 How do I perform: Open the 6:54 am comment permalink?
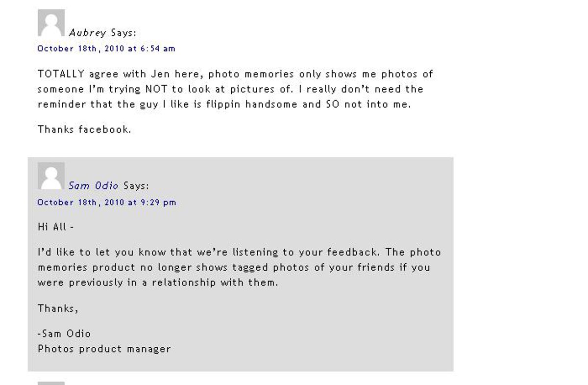pyautogui.click(x=106, y=49)
